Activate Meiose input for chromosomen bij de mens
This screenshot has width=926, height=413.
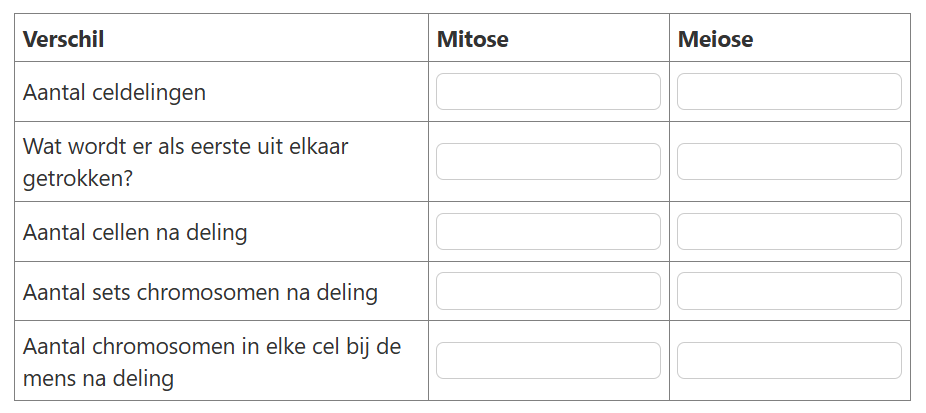coord(789,360)
